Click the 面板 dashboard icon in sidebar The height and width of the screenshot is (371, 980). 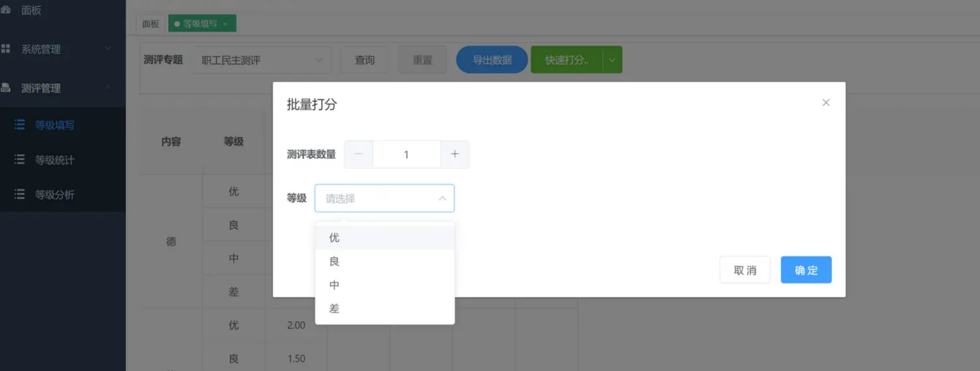tap(6, 10)
